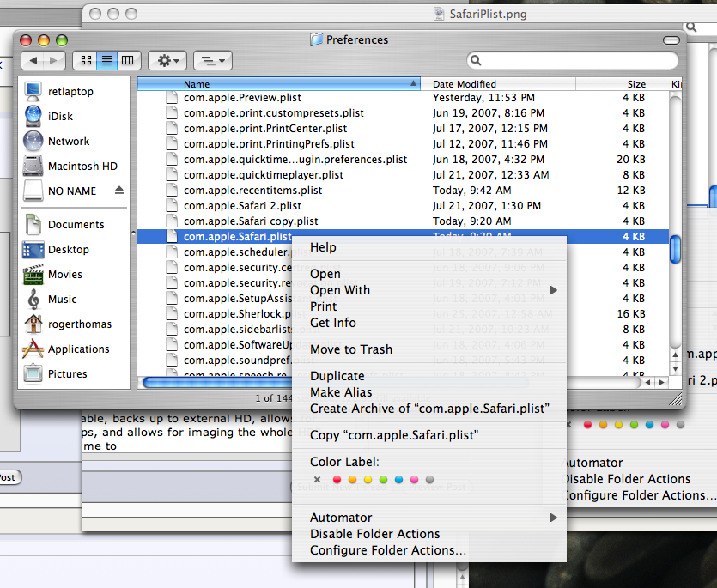Go forward with the Finder forward arrow
The image size is (717, 588).
[x=54, y=60]
